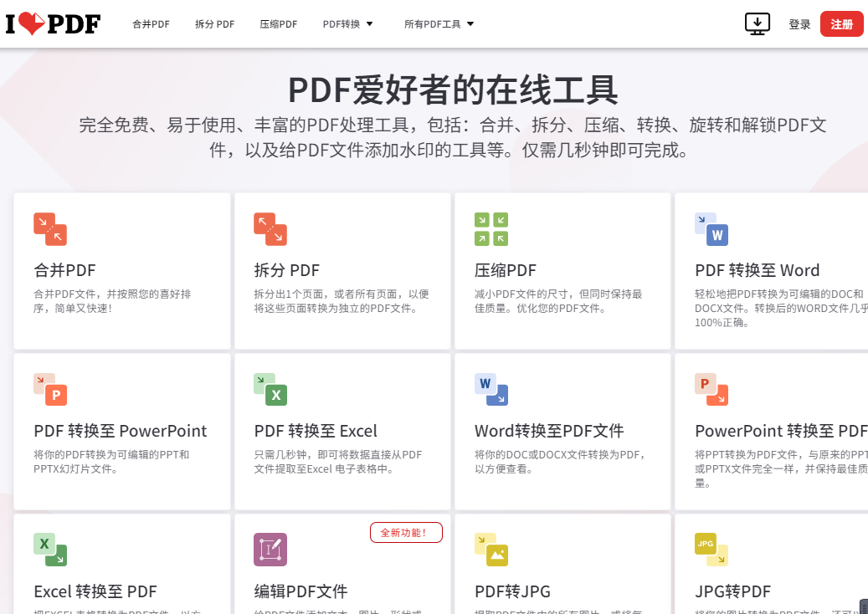
Task: Open 拆分 PDF in the top navigation
Action: click(215, 23)
